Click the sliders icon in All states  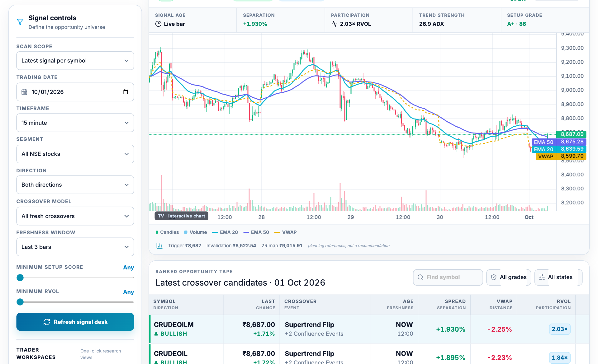point(542,277)
